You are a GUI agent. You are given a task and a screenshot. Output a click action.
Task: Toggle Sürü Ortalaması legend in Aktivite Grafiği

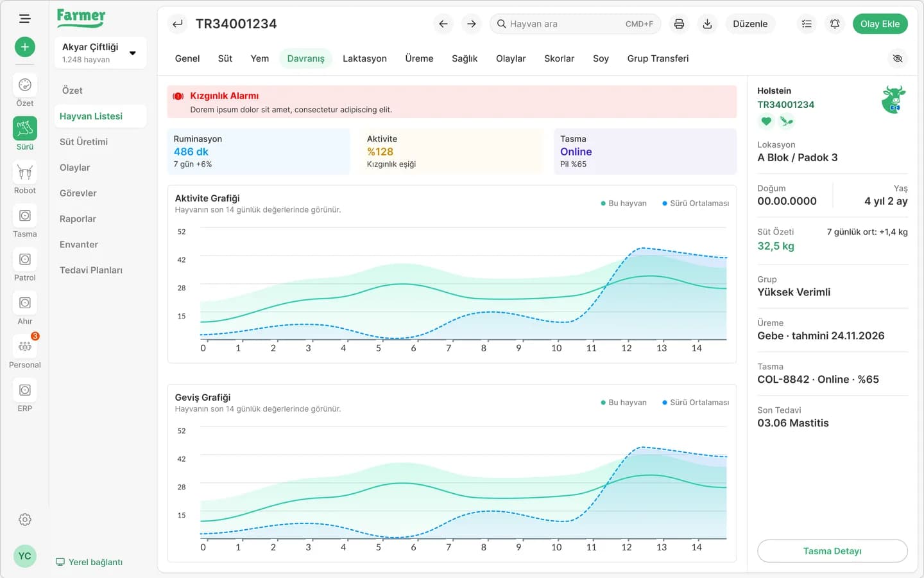[x=696, y=203]
